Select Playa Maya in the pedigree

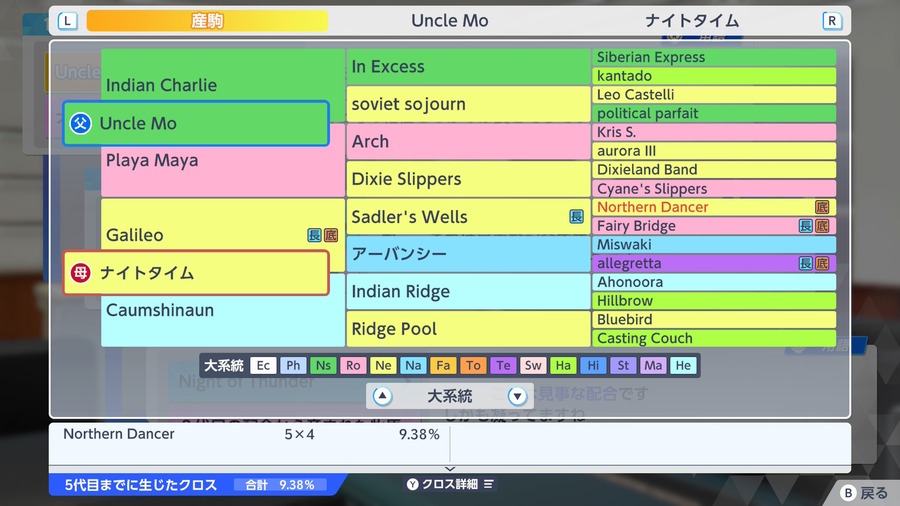point(223,161)
